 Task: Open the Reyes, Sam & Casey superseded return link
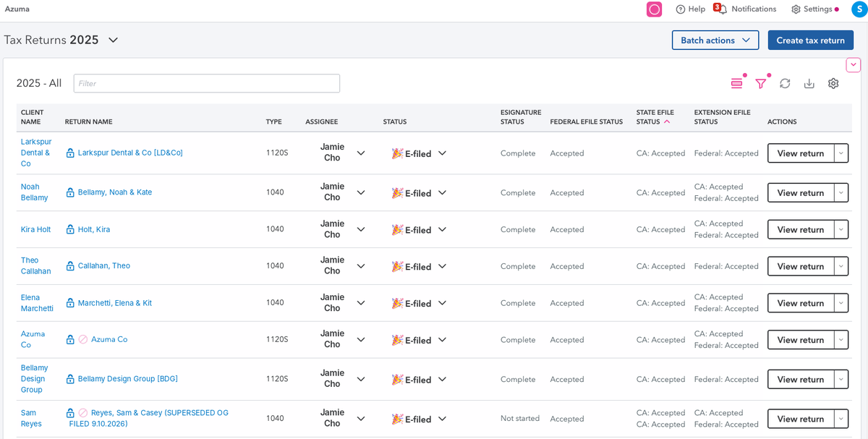click(149, 418)
